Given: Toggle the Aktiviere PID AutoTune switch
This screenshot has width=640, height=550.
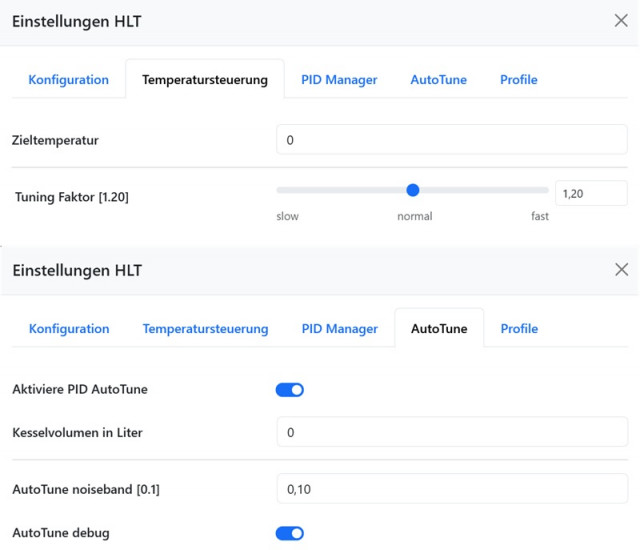Looking at the screenshot, I should (x=290, y=389).
